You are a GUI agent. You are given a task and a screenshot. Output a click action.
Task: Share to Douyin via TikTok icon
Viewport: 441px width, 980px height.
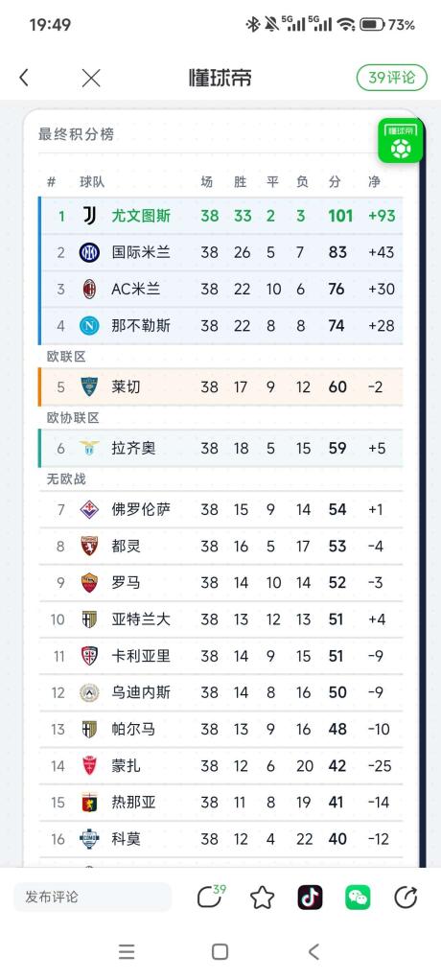[311, 898]
